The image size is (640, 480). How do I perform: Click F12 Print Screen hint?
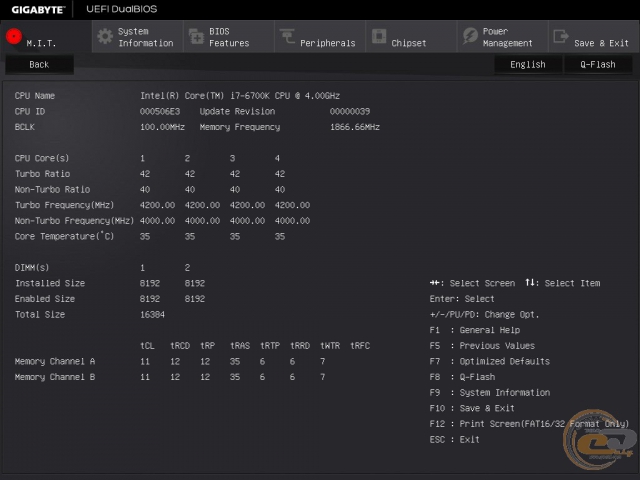529,424
